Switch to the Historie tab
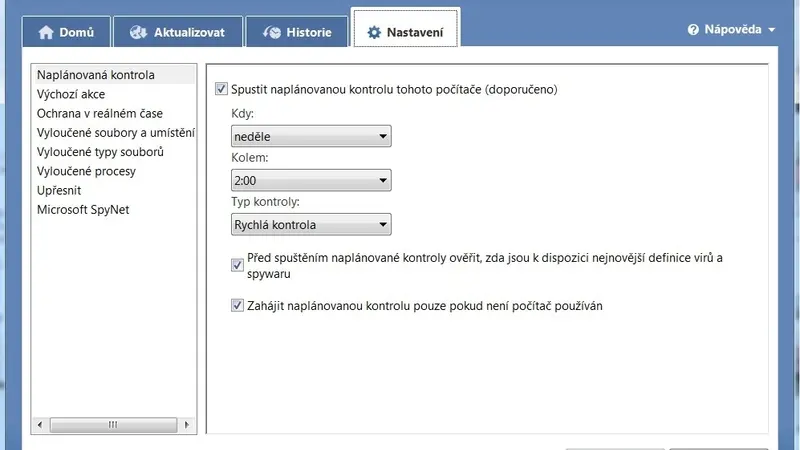The width and height of the screenshot is (800, 450). pos(297,32)
